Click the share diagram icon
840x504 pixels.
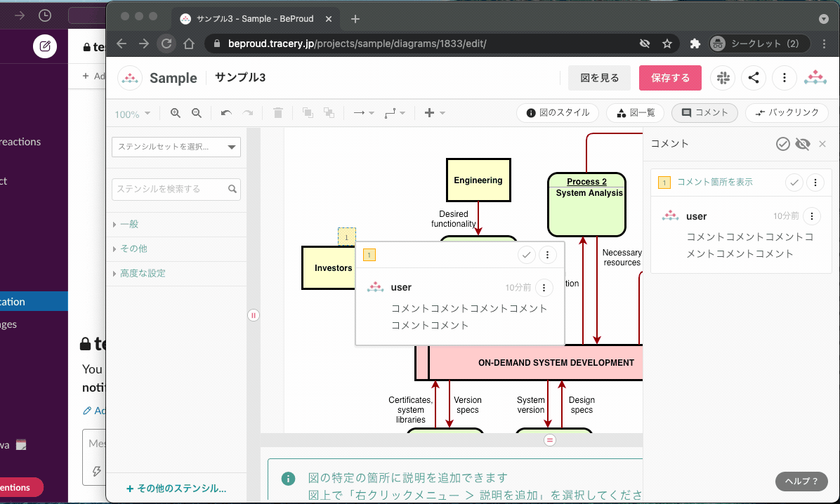click(754, 77)
